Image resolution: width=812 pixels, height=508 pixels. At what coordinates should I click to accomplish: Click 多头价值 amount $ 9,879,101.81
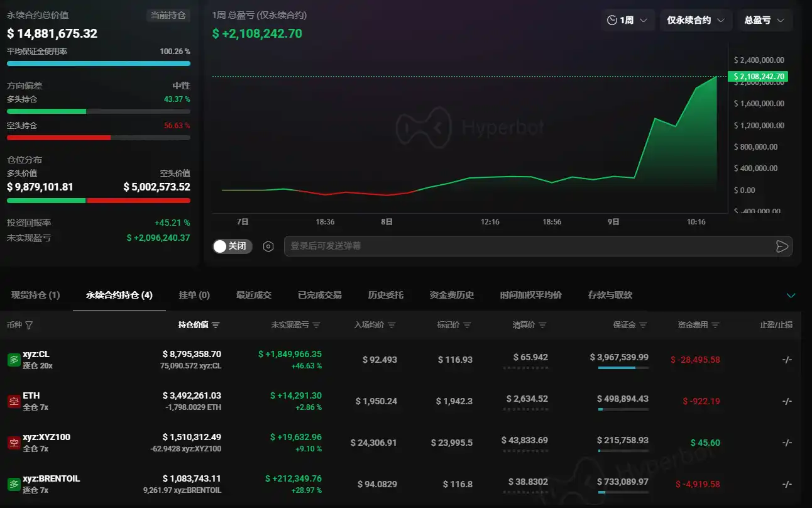tap(40, 187)
